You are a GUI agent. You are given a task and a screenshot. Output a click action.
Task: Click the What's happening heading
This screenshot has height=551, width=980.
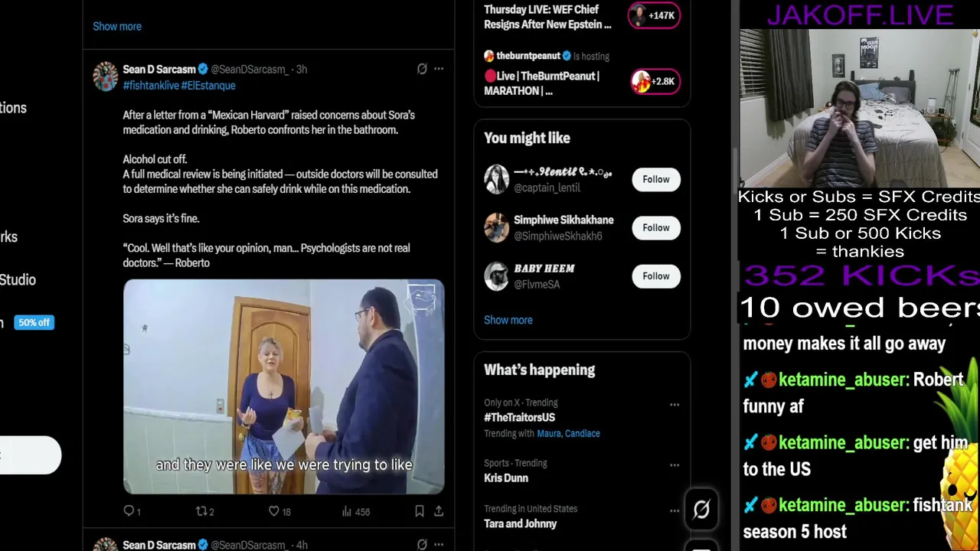(x=539, y=370)
